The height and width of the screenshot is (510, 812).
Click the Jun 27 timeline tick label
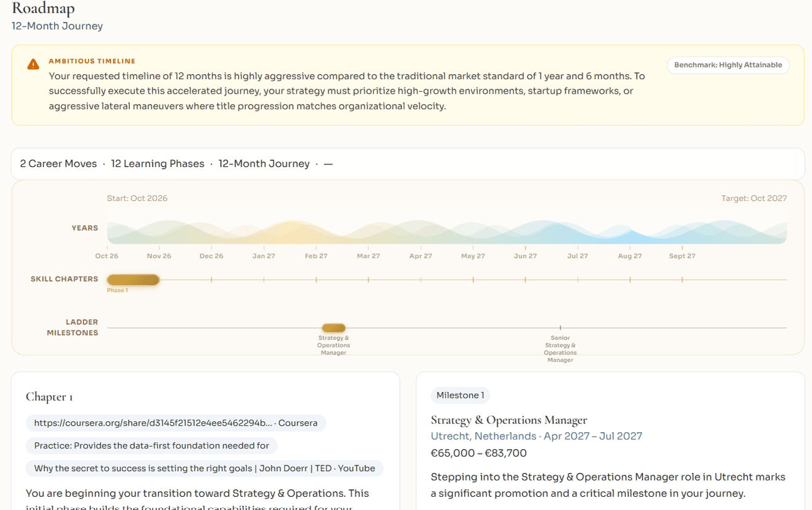tap(525, 256)
